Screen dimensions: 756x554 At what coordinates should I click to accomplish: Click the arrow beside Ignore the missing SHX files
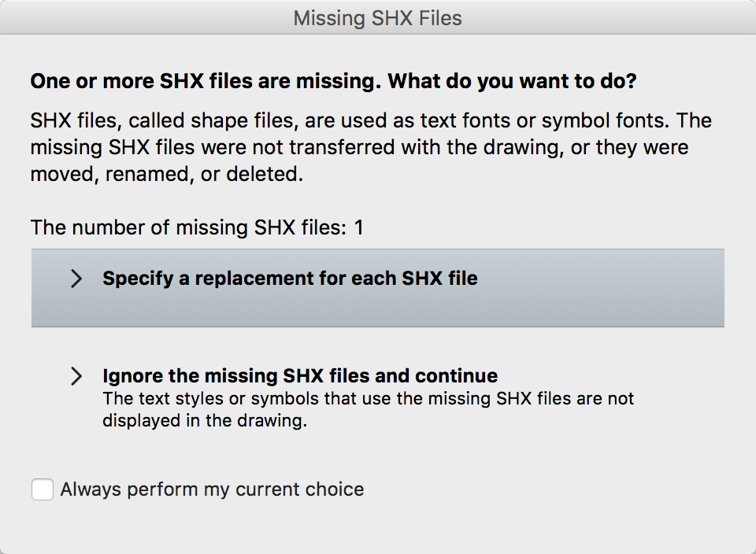(x=76, y=376)
